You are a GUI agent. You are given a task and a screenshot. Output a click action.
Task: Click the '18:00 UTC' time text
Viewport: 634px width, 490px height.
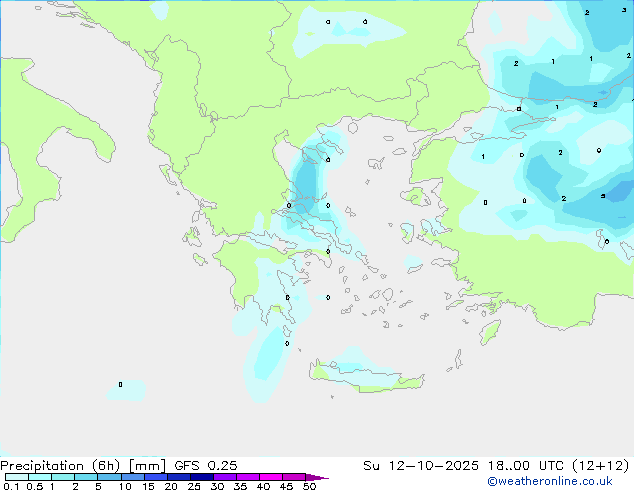(526, 466)
